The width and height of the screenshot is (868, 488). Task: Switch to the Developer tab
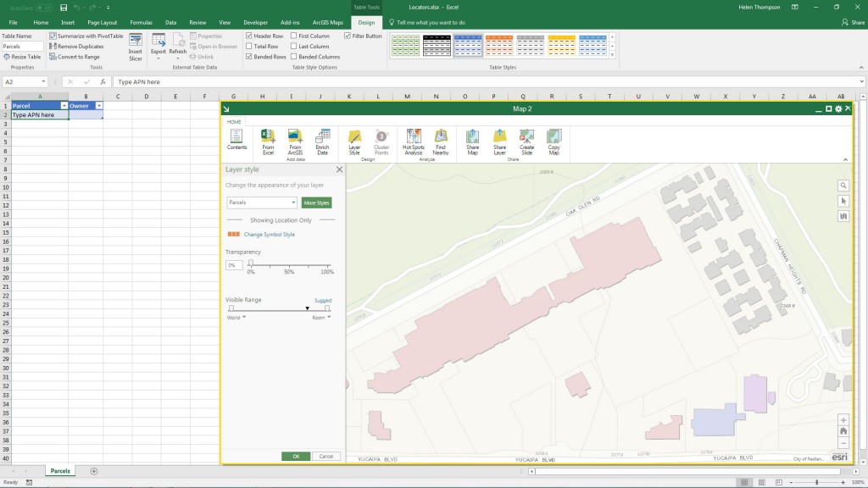[255, 23]
